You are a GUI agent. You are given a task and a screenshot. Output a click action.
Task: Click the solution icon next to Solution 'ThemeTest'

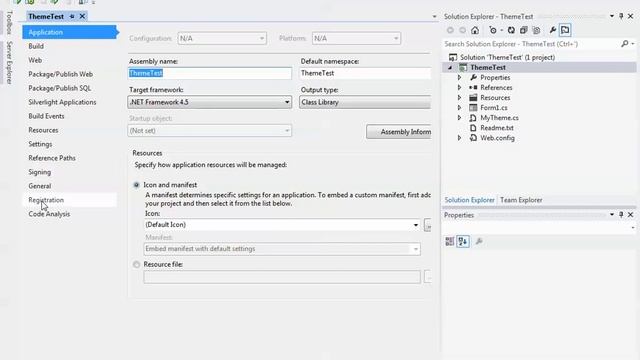453,57
